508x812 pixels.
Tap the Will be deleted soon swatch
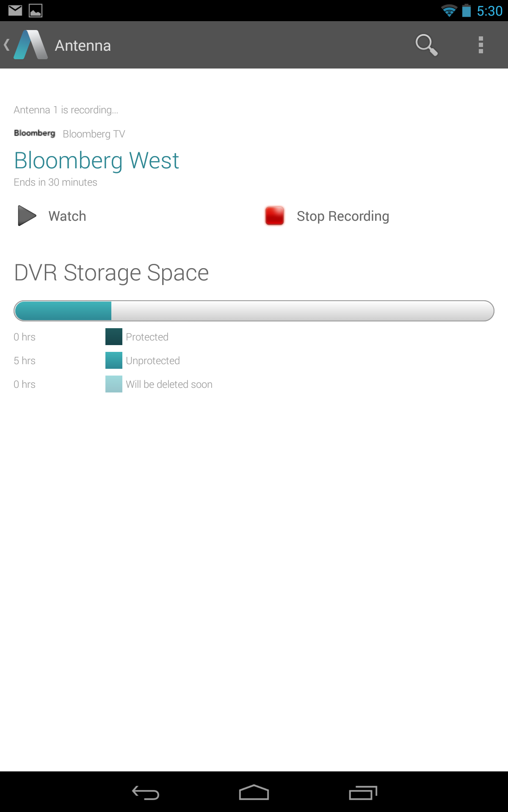coord(113,384)
